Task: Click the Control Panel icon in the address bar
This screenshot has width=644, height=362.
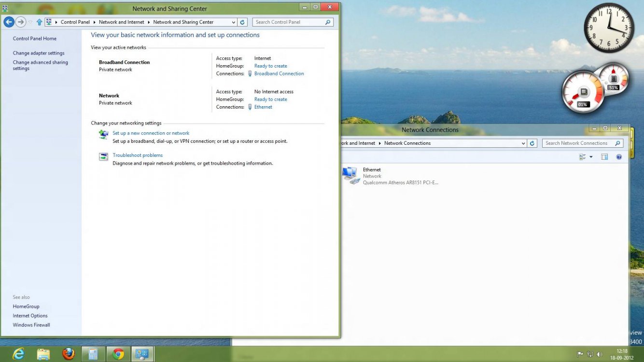Action: pos(49,22)
